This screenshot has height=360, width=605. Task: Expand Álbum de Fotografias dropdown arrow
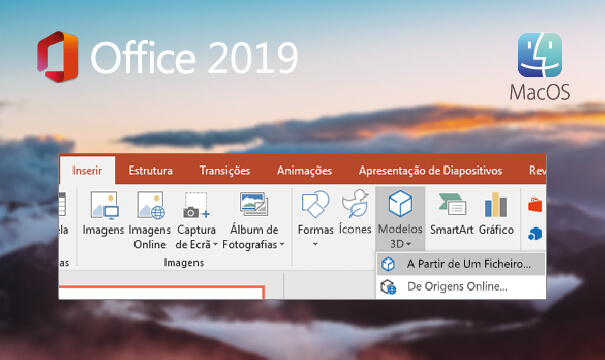tap(282, 245)
